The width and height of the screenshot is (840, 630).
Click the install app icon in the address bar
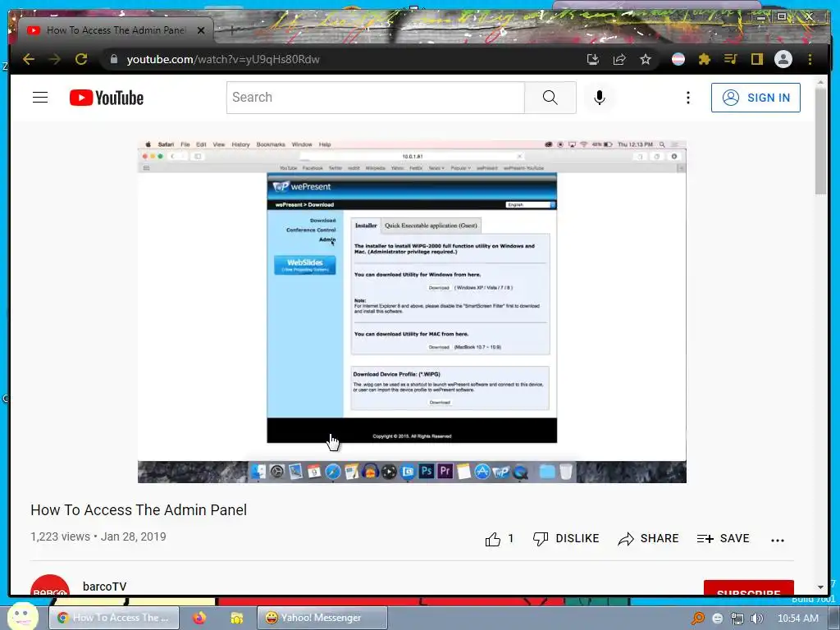point(592,59)
